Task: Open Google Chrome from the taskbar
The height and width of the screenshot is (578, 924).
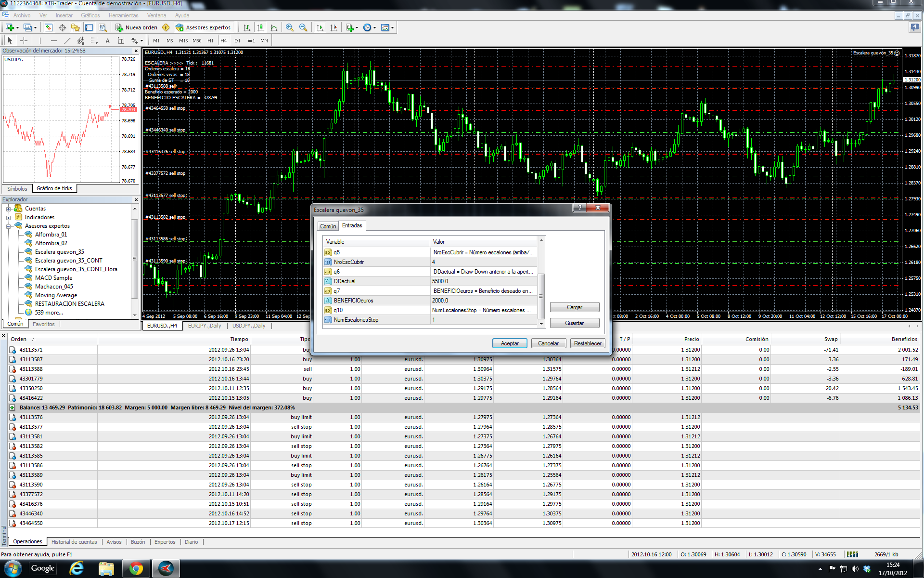Action: (136, 568)
